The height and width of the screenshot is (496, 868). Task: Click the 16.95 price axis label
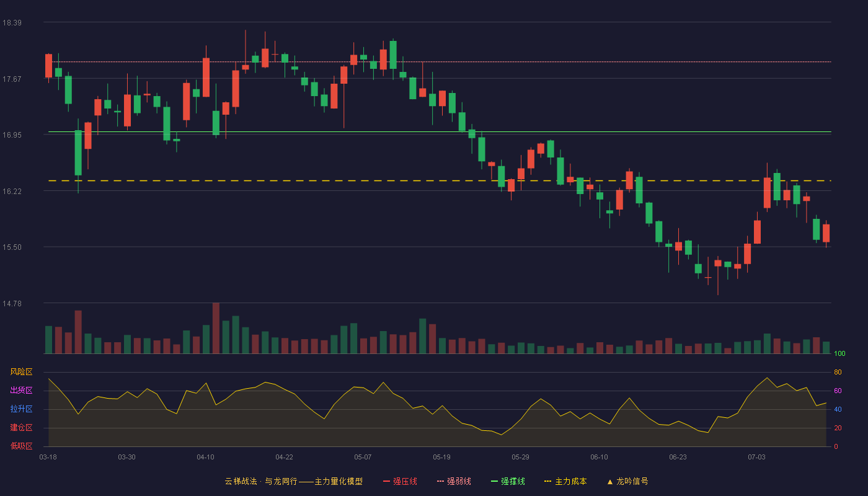12,135
